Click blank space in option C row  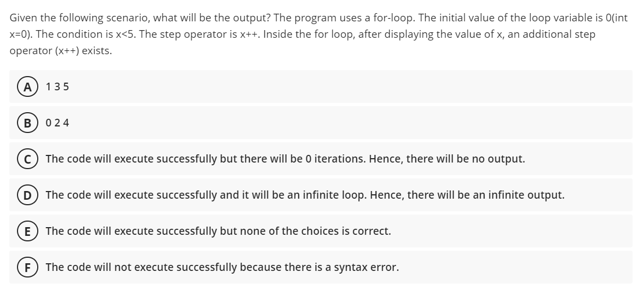pos(579,159)
